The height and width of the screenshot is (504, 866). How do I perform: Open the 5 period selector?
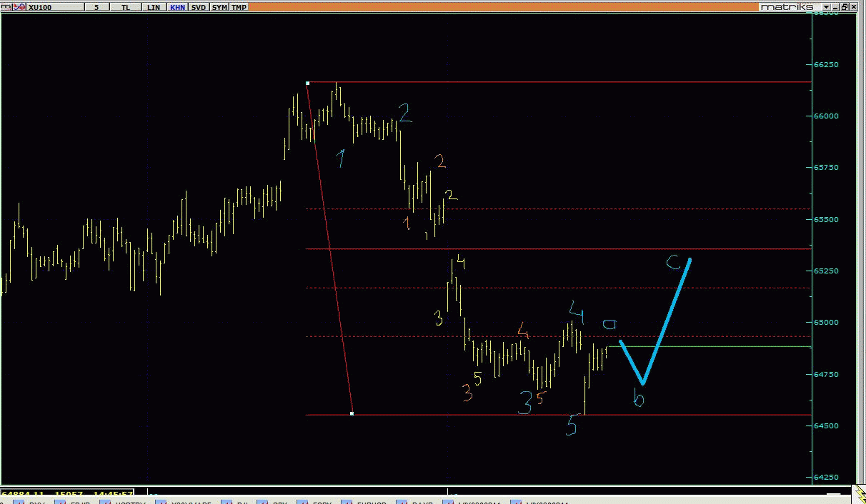[97, 6]
